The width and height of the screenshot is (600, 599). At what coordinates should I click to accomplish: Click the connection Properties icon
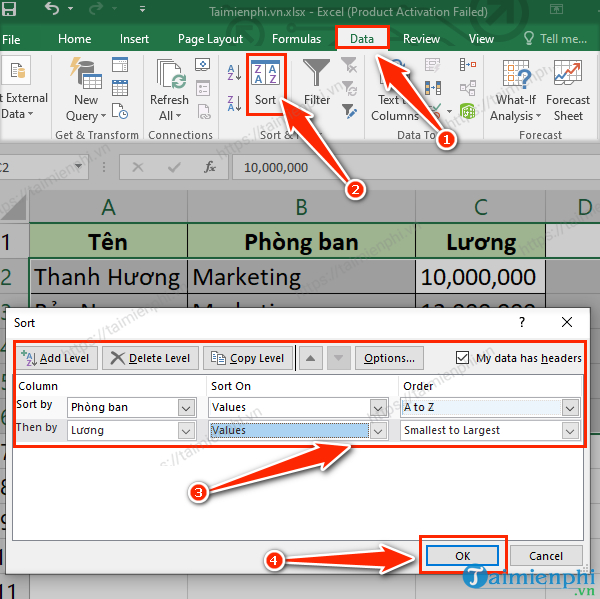click(203, 88)
